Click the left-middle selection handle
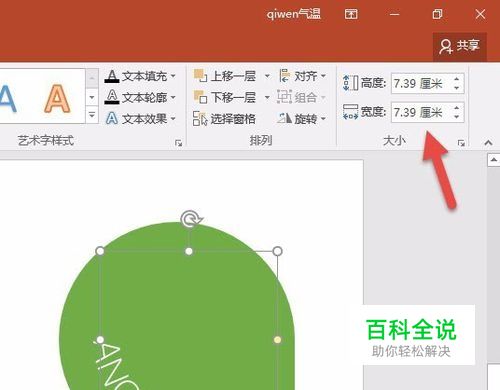 click(x=100, y=340)
